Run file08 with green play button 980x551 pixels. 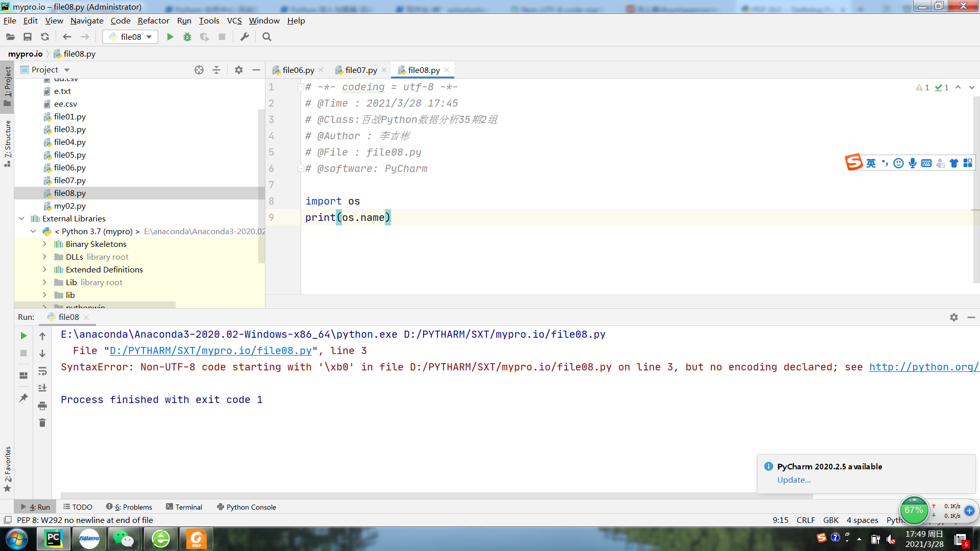[x=170, y=37]
